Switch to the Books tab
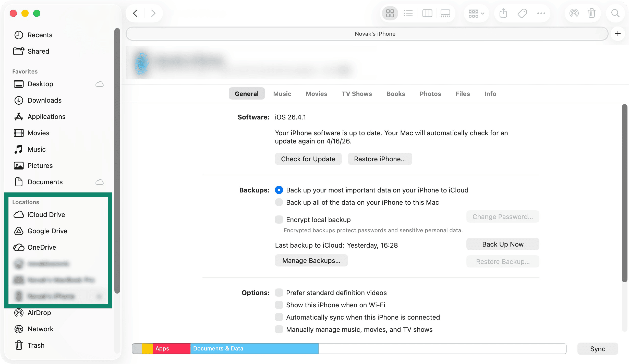This screenshot has width=629, height=364. [396, 94]
